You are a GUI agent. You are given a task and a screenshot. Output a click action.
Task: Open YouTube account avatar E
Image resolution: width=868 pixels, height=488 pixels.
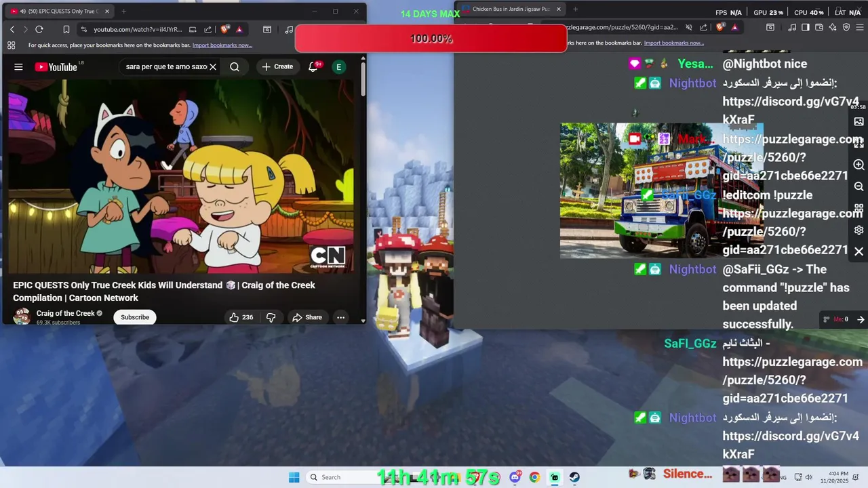[338, 66]
